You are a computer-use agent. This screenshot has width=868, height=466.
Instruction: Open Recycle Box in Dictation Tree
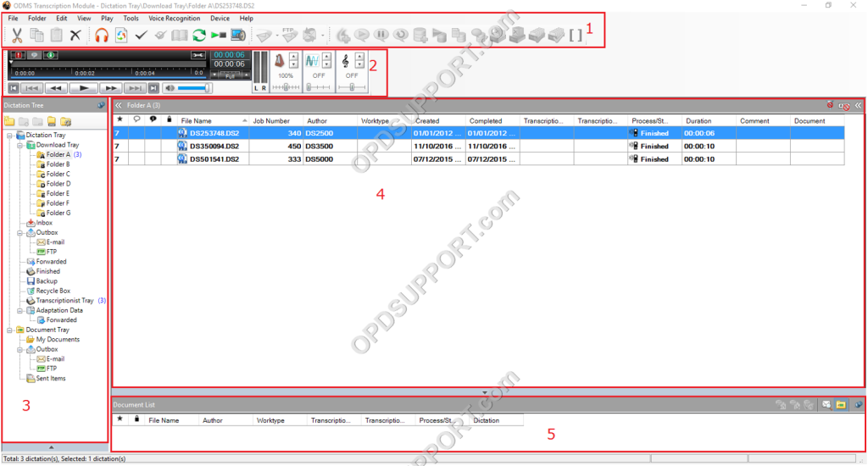[x=53, y=291]
